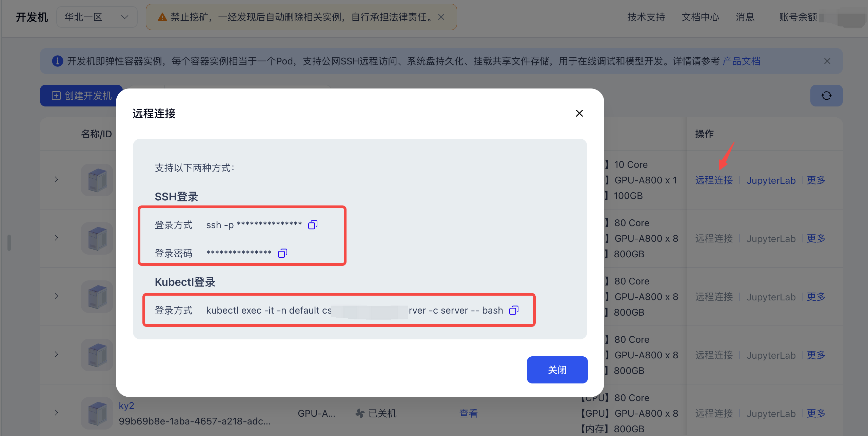Copy the SSH login command
This screenshot has height=436, width=868.
coord(312,224)
